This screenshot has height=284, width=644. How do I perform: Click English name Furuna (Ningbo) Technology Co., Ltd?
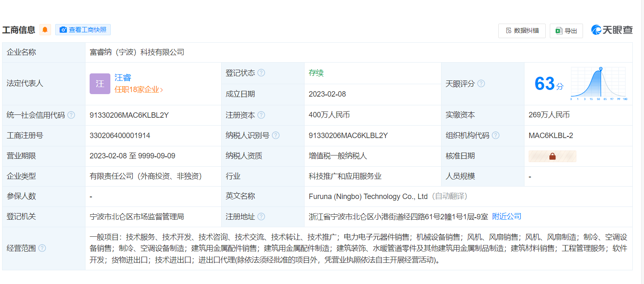click(368, 197)
